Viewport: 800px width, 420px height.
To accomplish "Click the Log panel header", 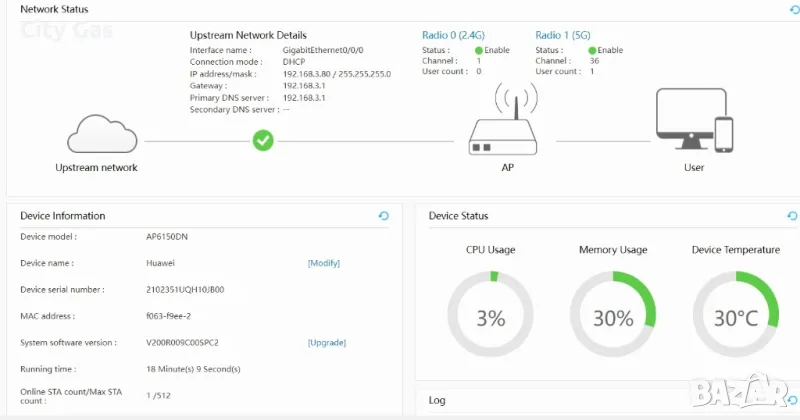I will 438,400.
